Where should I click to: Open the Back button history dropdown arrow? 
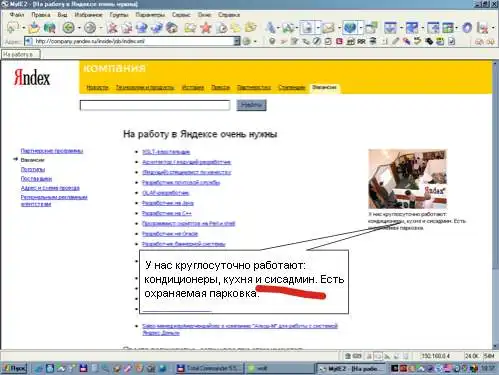[x=79, y=28]
